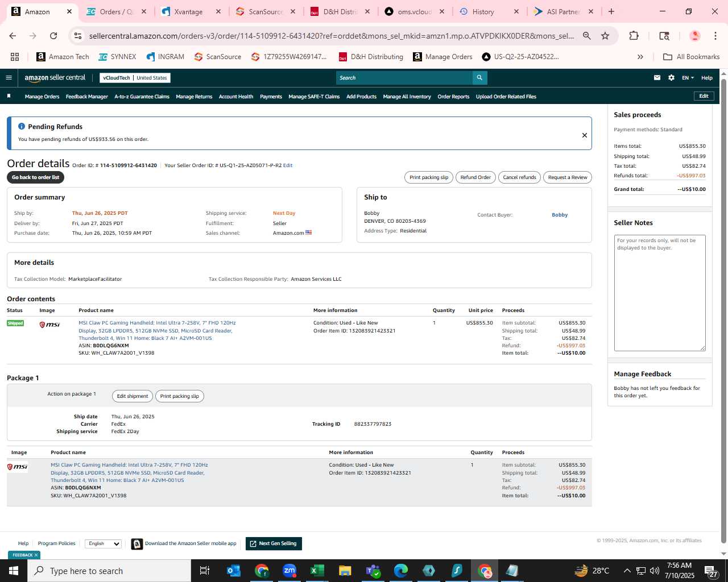The image size is (728, 582).
Task: Click the top Print packing slip button
Action: point(429,177)
